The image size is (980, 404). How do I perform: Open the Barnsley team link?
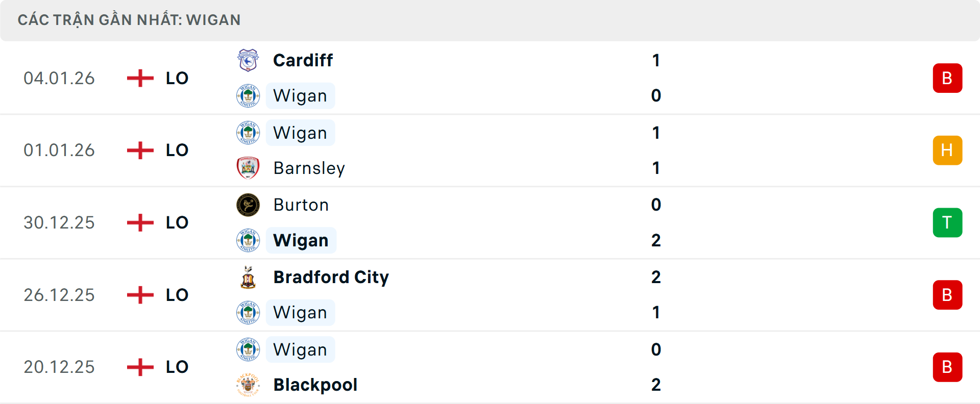[x=309, y=168]
